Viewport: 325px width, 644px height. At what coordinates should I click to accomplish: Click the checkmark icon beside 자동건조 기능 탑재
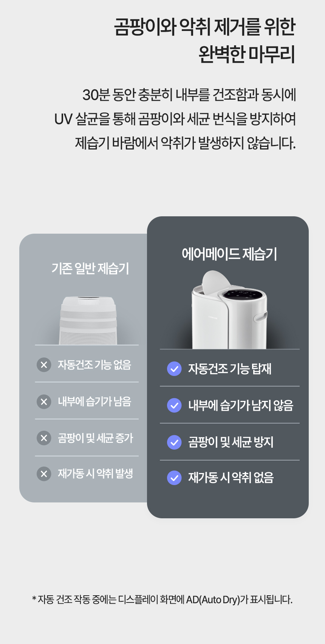(x=174, y=369)
